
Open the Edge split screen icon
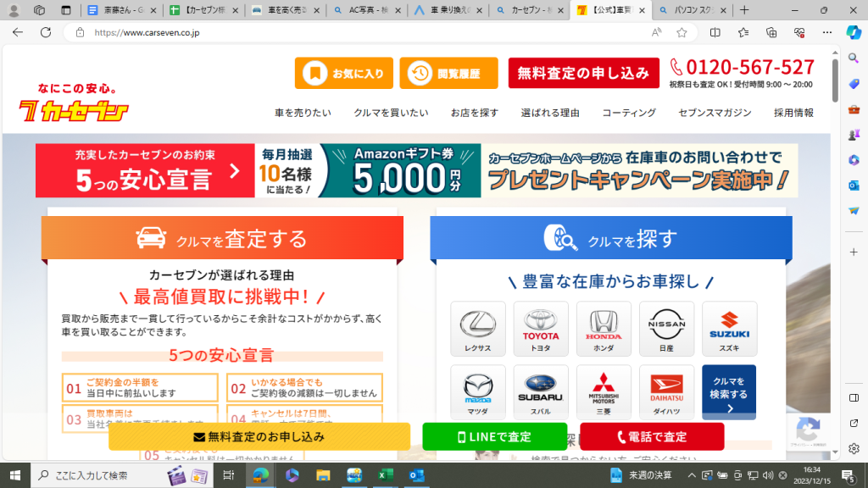click(715, 32)
